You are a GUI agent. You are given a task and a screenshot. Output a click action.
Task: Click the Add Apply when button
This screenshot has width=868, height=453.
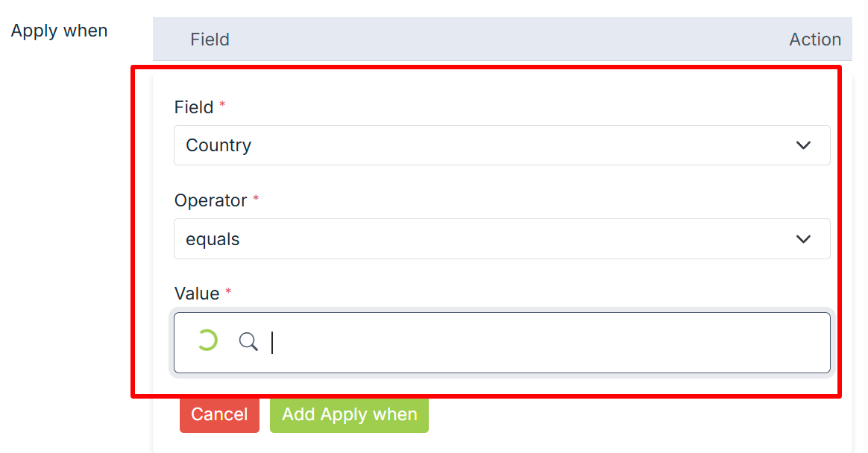pos(349,414)
